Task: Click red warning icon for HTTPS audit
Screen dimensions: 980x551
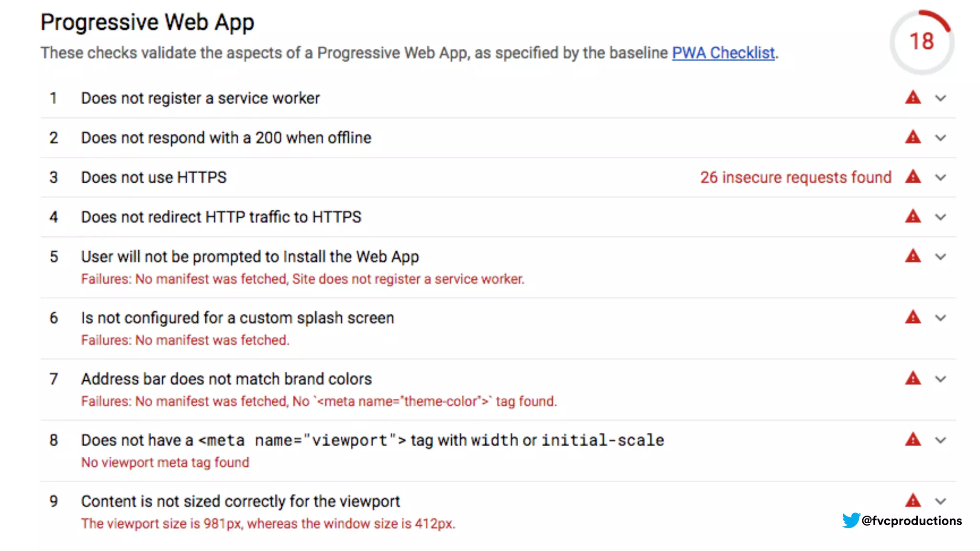Action: tap(913, 177)
